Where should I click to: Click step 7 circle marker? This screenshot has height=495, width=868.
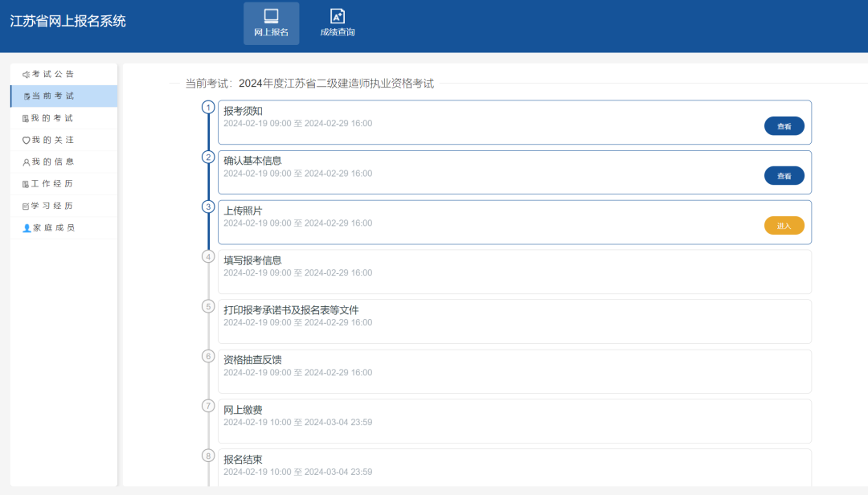coord(208,406)
